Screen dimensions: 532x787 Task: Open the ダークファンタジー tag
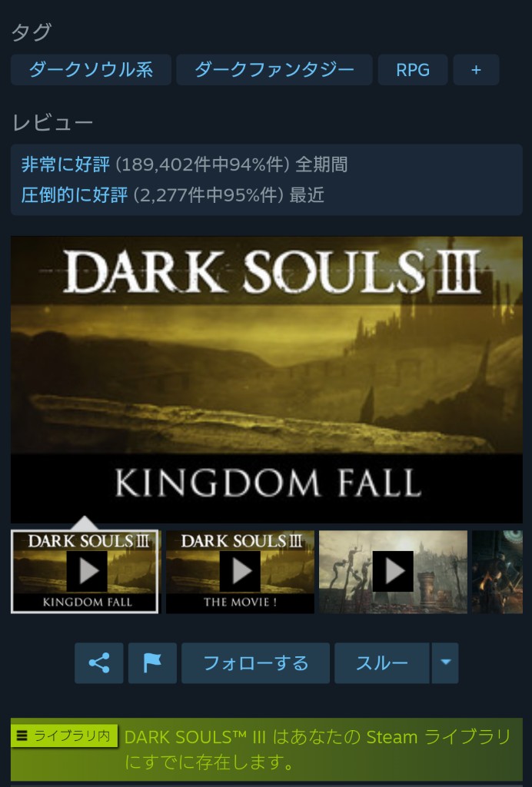[x=274, y=70]
